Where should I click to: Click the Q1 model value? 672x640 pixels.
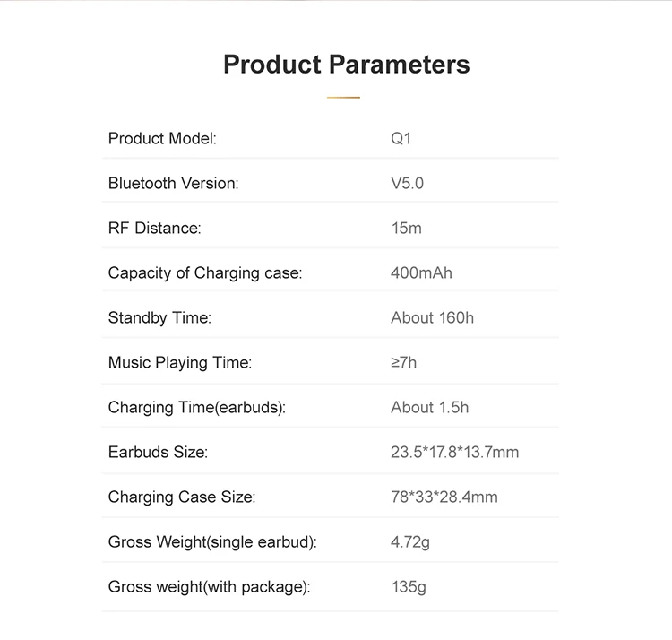(401, 138)
